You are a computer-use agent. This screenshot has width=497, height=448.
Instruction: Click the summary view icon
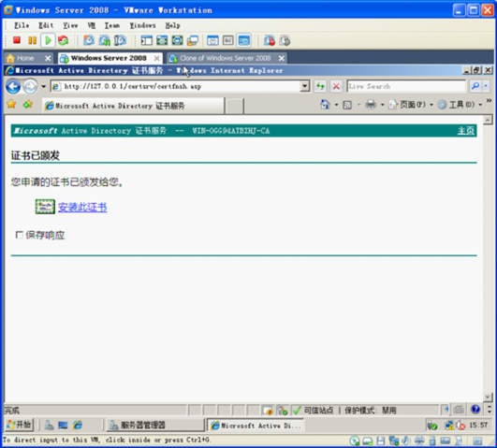(x=212, y=40)
